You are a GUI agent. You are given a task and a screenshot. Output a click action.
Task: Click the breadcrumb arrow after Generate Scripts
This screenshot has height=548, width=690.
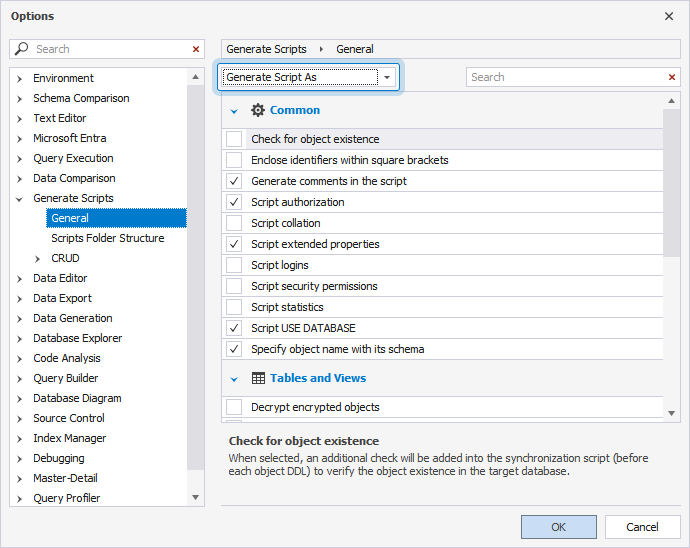click(321, 49)
